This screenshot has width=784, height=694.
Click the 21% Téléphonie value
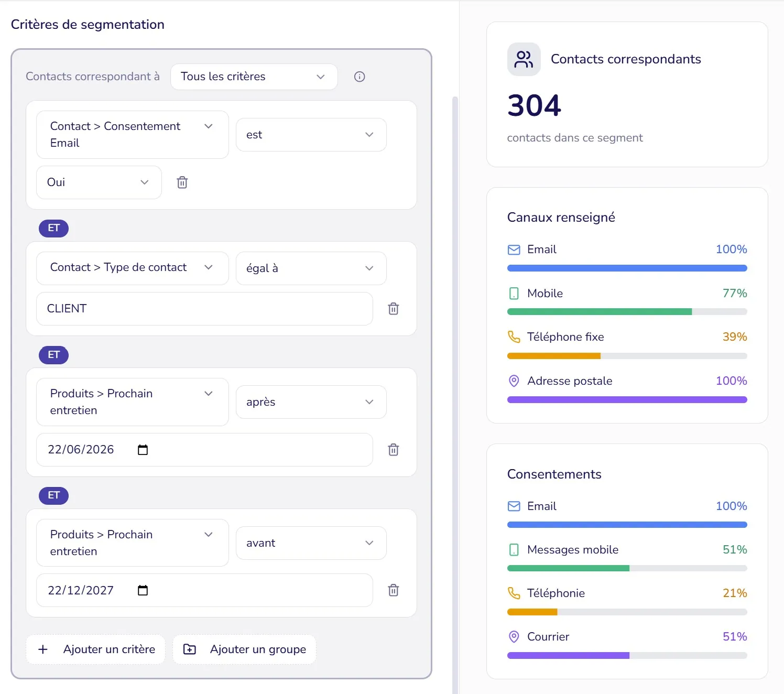[735, 593]
